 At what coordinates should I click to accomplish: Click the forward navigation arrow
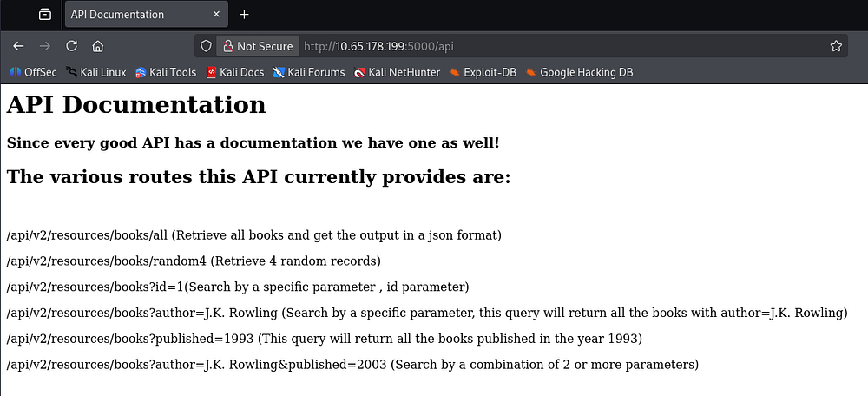coord(45,46)
